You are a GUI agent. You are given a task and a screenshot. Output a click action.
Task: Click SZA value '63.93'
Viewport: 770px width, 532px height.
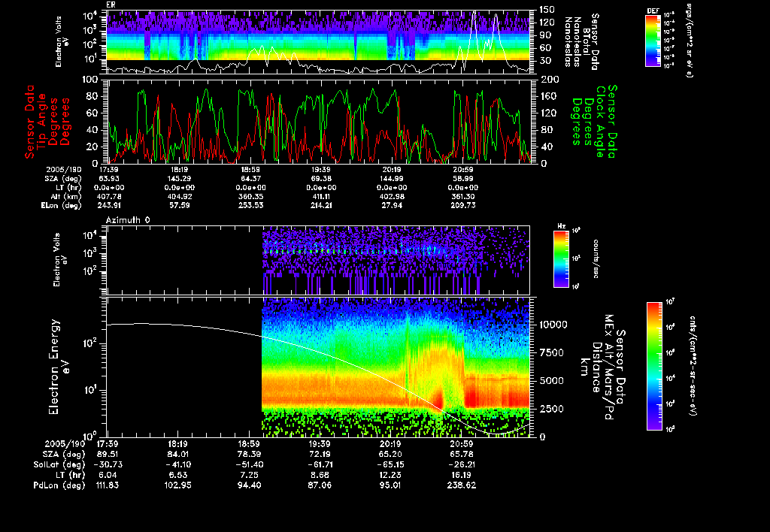pyautogui.click(x=109, y=179)
